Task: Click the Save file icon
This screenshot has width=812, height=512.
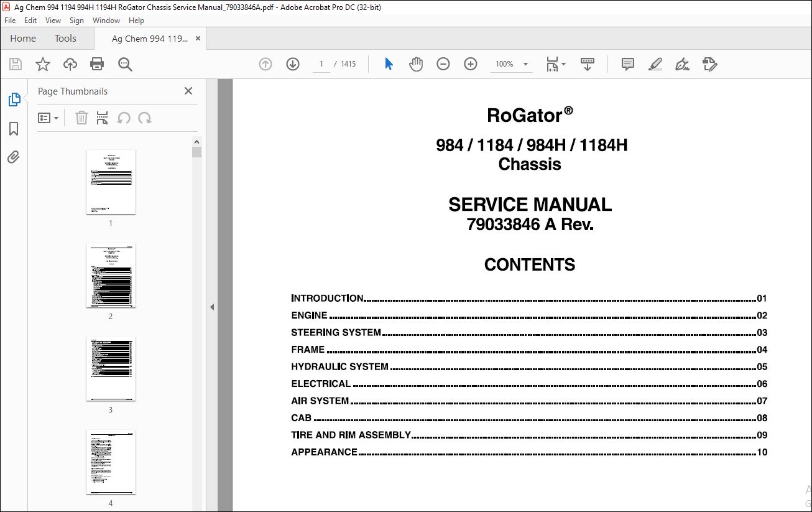Action: click(x=16, y=64)
